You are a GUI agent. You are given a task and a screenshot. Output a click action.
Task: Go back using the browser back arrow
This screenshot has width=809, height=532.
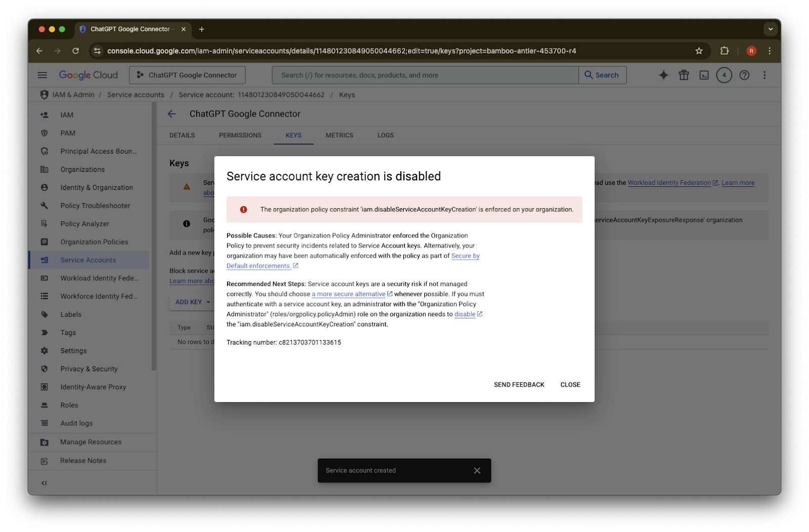tap(39, 51)
